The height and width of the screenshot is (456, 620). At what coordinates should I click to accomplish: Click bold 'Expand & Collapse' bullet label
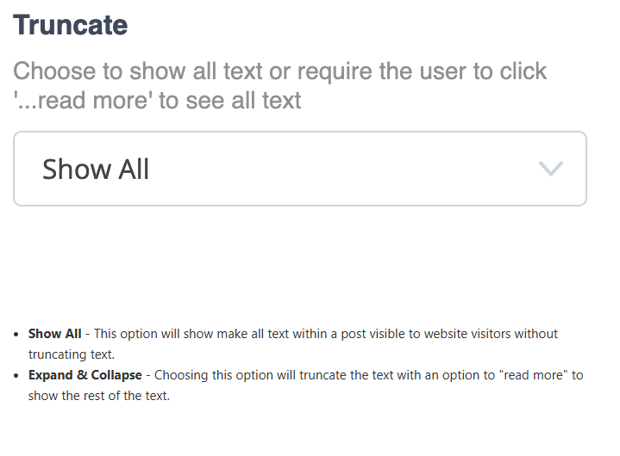[x=85, y=375]
